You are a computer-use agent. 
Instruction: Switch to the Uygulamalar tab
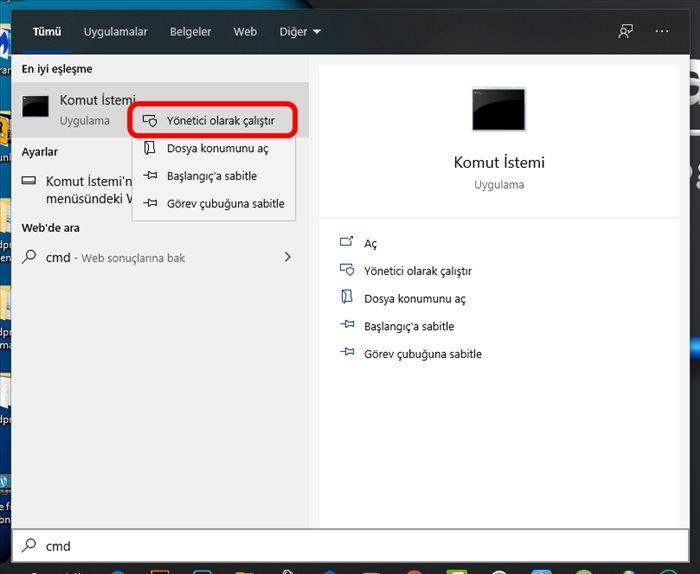[x=115, y=32]
